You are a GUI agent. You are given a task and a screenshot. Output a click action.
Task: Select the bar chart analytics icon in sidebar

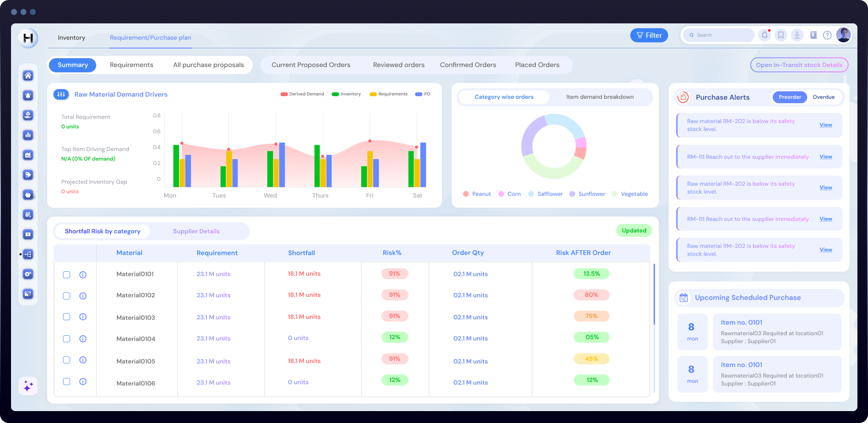pyautogui.click(x=28, y=135)
